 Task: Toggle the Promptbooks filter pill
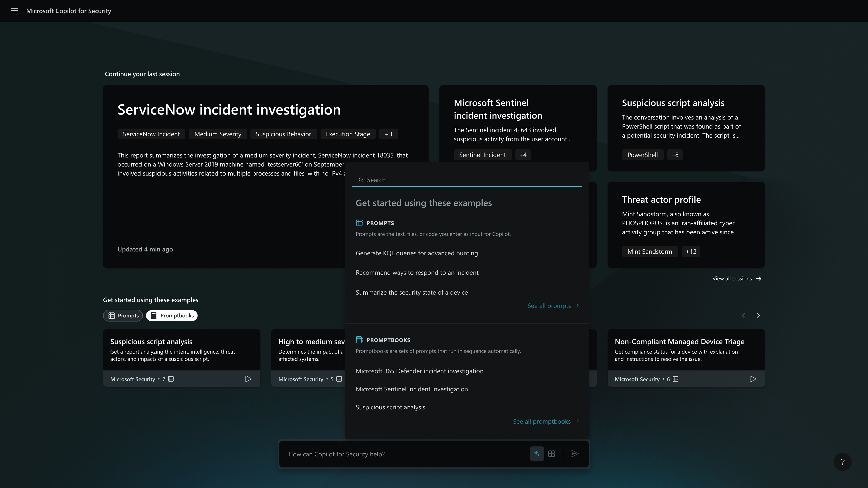pyautogui.click(x=172, y=316)
